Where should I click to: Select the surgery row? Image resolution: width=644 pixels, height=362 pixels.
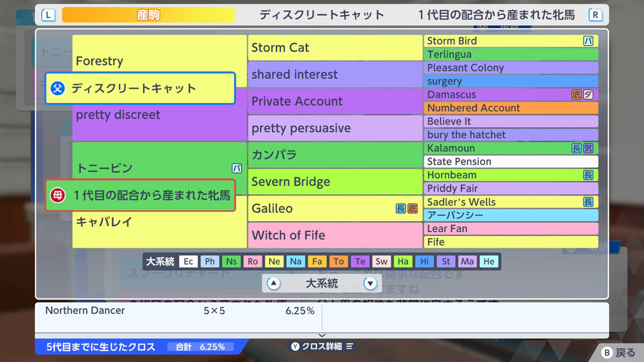511,81
